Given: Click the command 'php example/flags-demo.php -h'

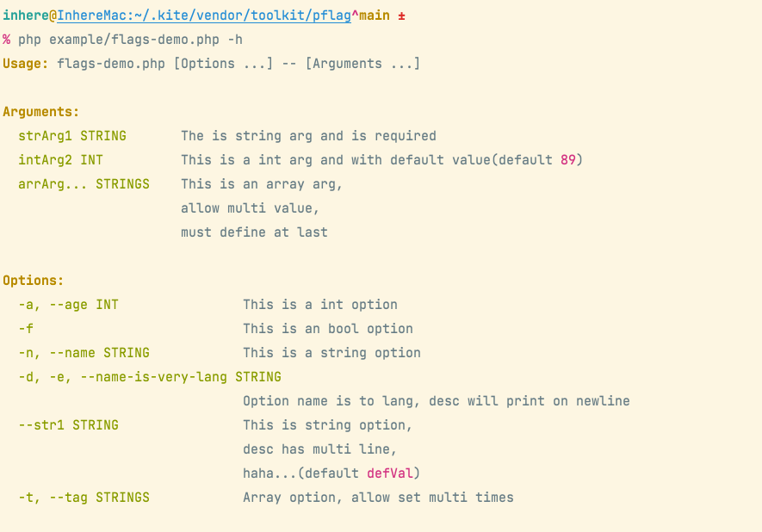Looking at the screenshot, I should pos(130,40).
